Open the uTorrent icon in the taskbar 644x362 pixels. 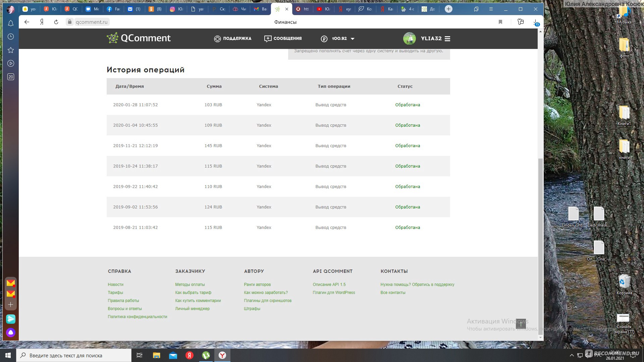coord(206,355)
